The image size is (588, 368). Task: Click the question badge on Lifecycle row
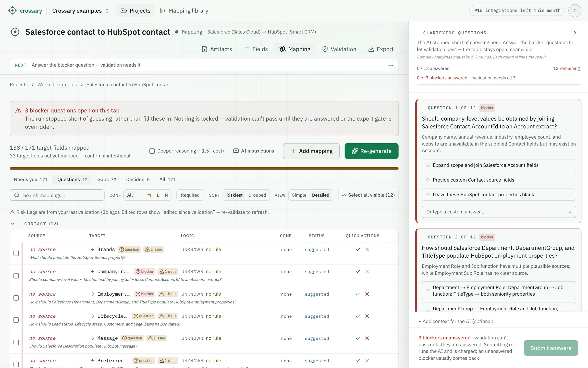click(x=144, y=316)
